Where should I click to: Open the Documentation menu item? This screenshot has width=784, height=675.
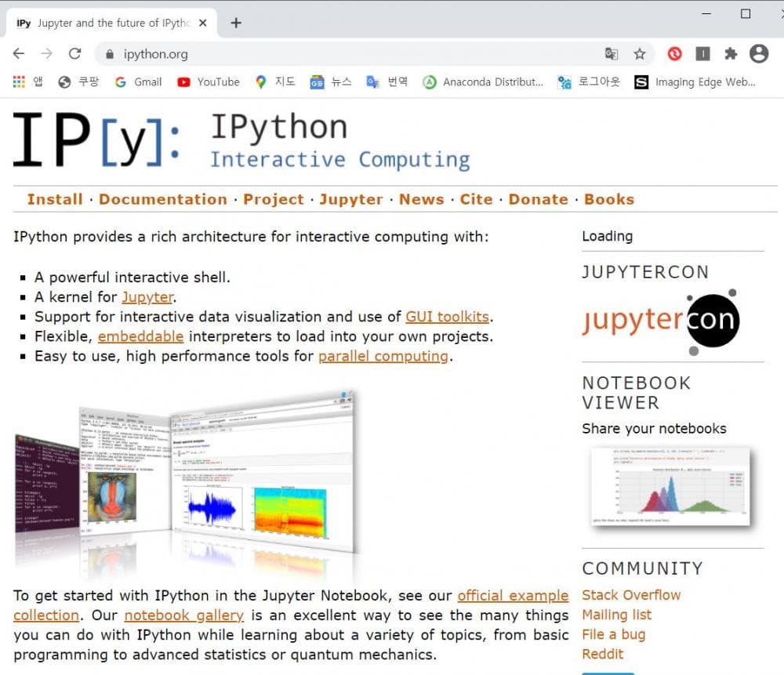162,199
